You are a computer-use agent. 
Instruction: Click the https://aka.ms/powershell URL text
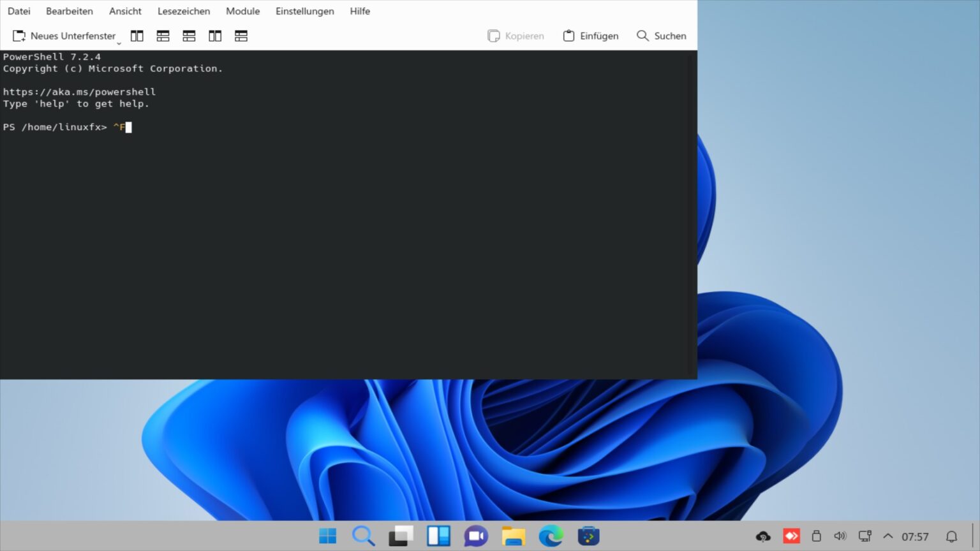(x=79, y=92)
